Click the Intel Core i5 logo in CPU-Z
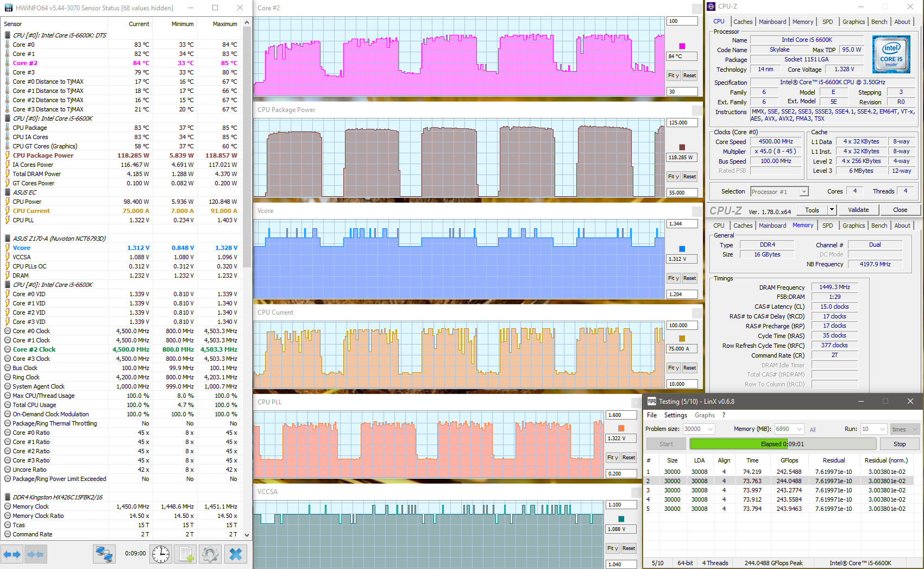This screenshot has height=569, width=924. tap(891, 54)
